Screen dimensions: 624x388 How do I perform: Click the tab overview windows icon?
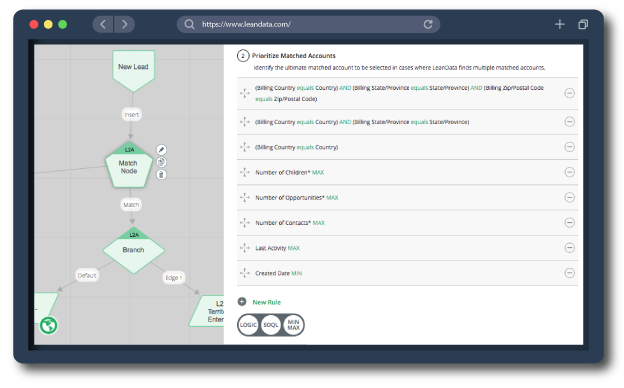583,24
